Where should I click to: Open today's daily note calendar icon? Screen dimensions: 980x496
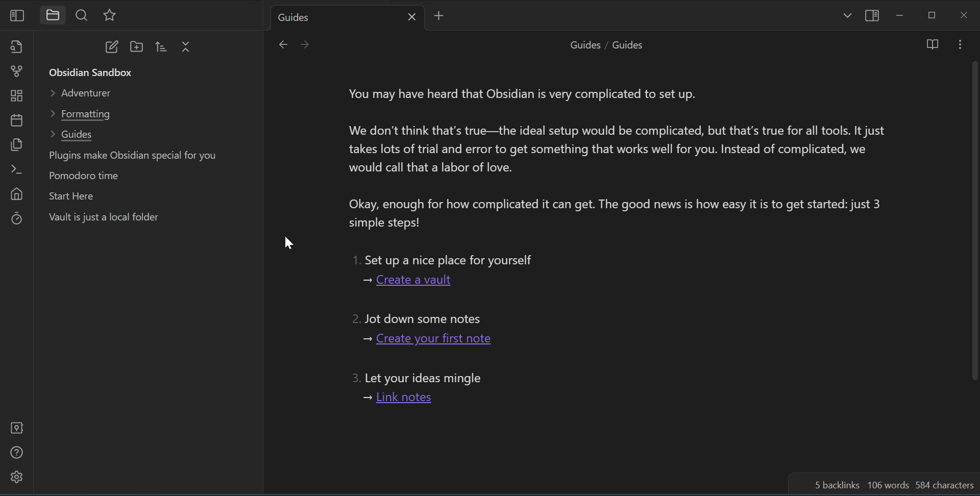pyautogui.click(x=17, y=120)
